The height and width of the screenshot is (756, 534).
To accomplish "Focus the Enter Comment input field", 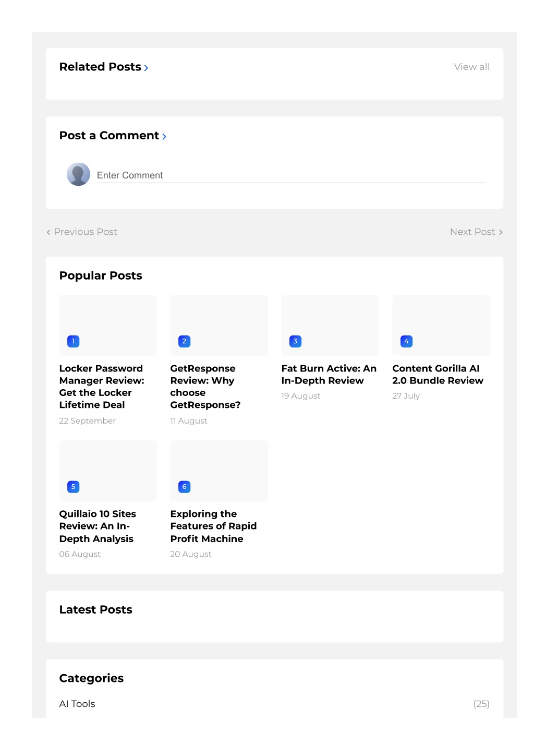I will [290, 175].
